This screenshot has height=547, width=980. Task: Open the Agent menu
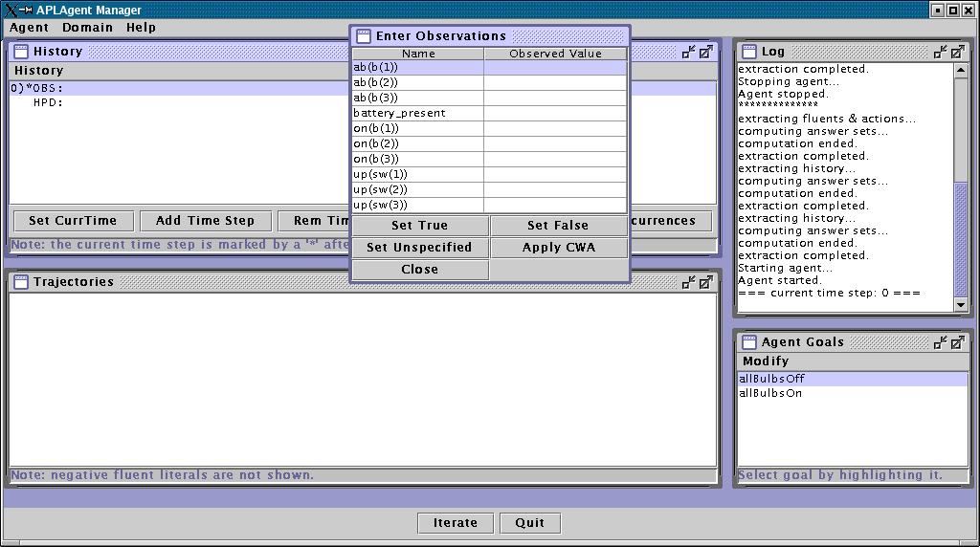29,28
